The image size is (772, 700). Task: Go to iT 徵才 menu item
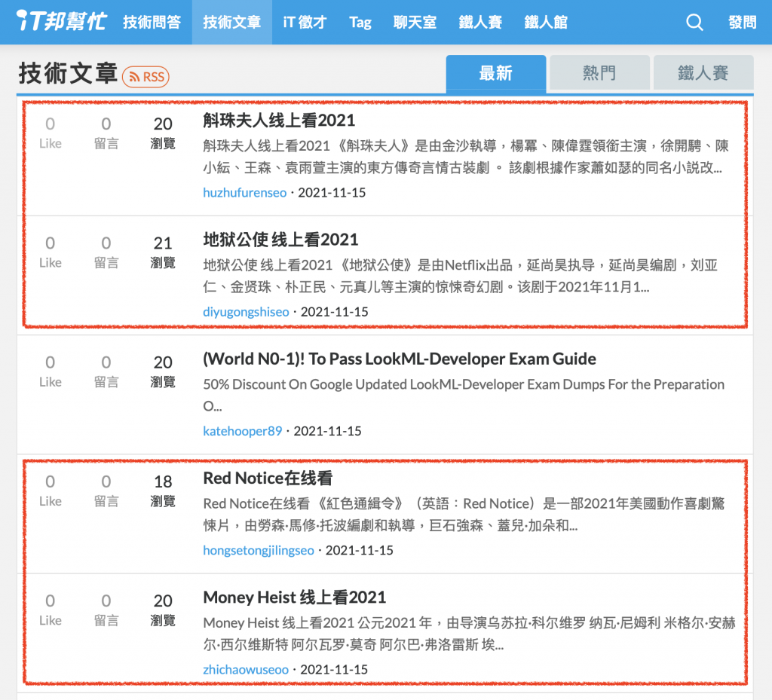[305, 22]
